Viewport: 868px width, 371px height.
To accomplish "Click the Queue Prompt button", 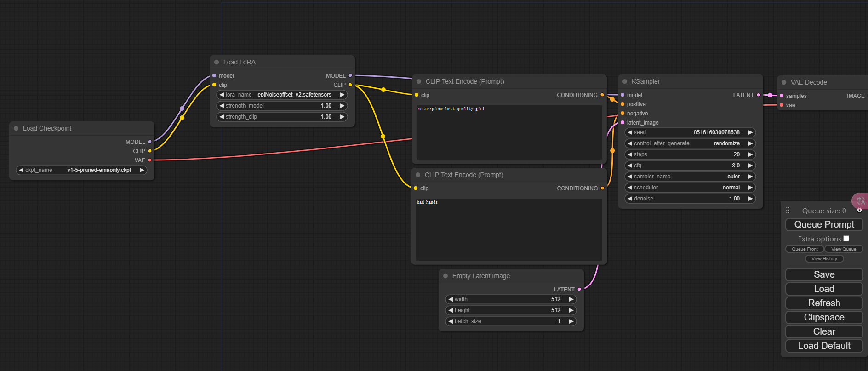I will pyautogui.click(x=824, y=224).
